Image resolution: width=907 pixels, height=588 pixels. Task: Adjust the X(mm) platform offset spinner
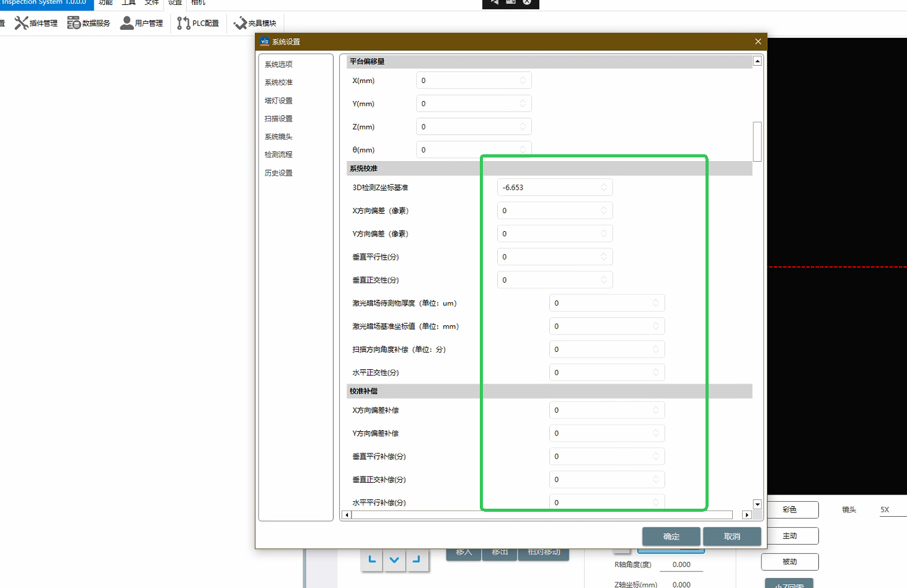(x=523, y=81)
